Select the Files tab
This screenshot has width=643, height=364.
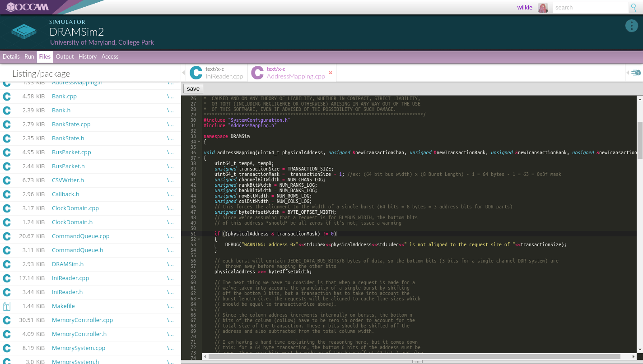click(x=45, y=56)
